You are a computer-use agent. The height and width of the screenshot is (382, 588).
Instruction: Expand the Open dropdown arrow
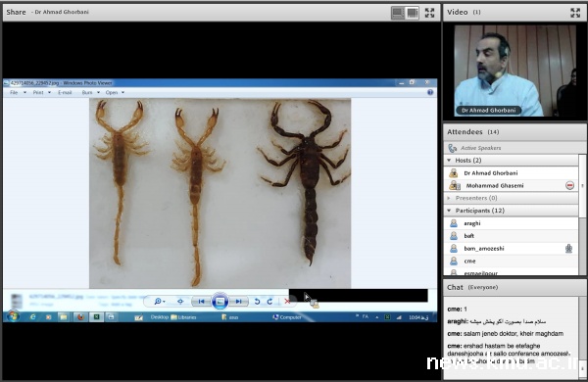tap(122, 93)
